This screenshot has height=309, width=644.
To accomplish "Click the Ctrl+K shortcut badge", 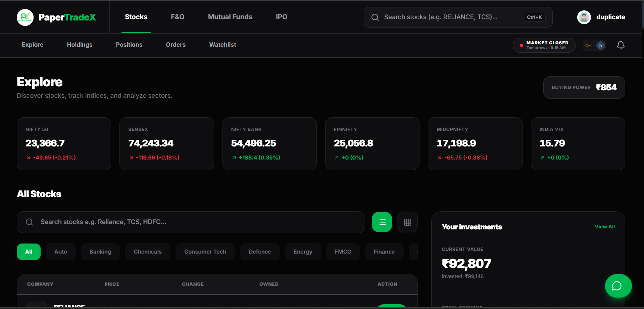I will pos(534,17).
